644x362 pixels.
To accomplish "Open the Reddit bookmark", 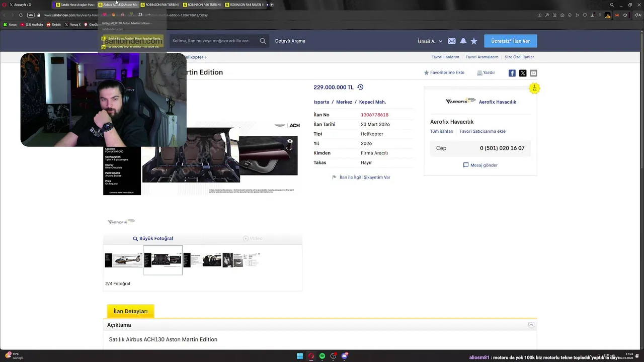I will point(53,24).
